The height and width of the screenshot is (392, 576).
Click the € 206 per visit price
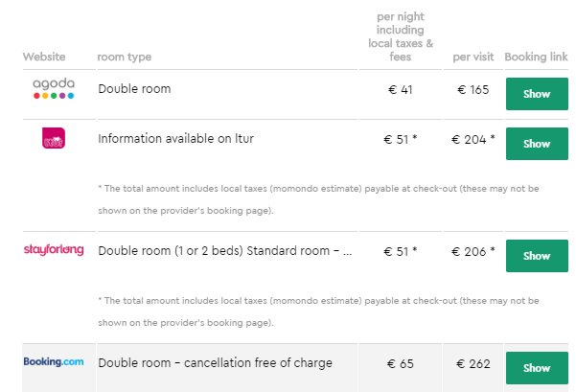(x=473, y=251)
